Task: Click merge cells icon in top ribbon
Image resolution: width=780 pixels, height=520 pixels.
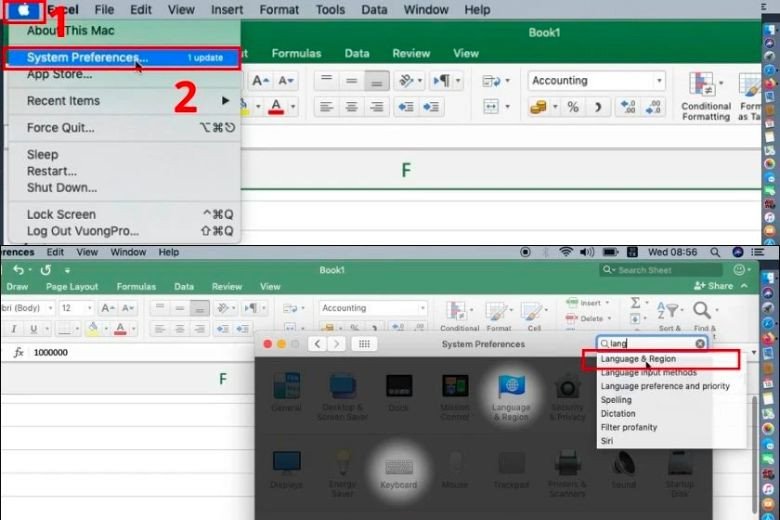Action: tap(491, 106)
